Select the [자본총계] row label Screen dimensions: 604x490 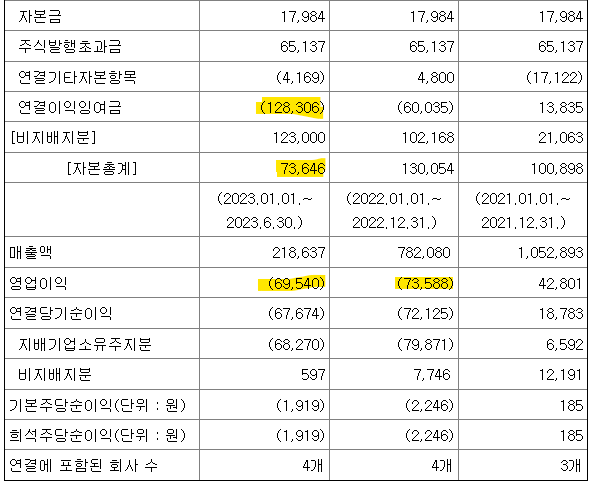click(102, 168)
